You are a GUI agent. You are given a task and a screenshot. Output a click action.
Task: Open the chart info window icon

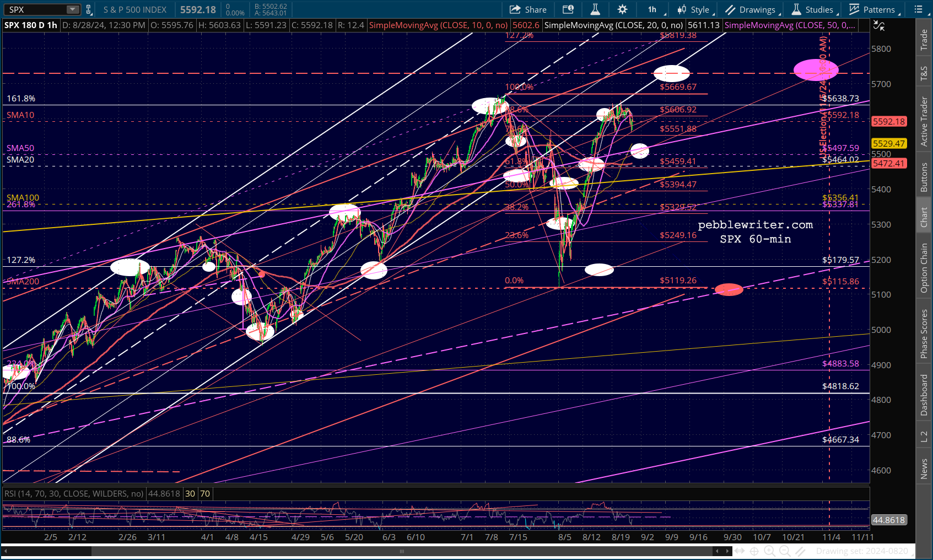tap(568, 9)
